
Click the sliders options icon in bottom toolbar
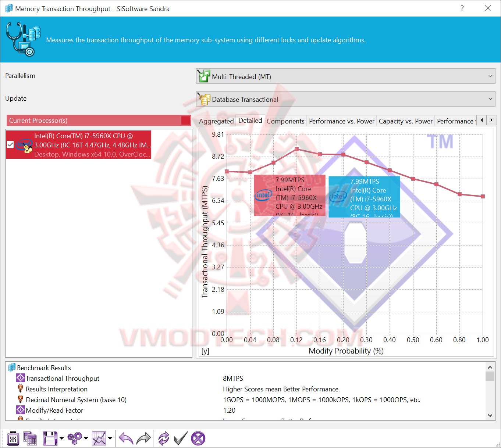point(13,438)
